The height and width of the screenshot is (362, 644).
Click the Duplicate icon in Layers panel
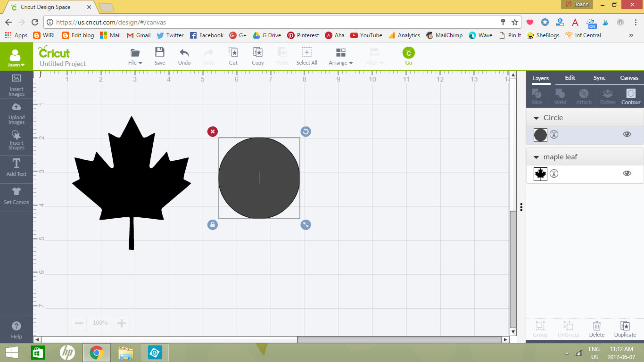tap(625, 329)
